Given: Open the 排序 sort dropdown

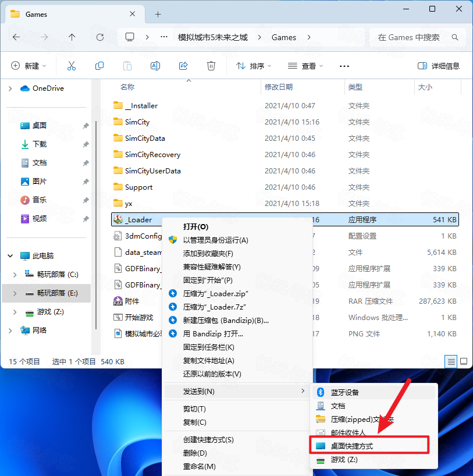Looking at the screenshot, I should [x=254, y=66].
